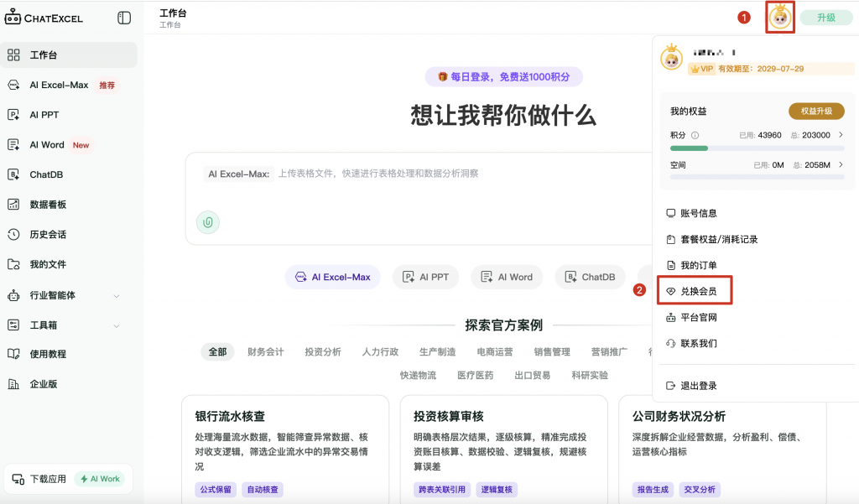Click the avatar in profile dropdown
This screenshot has width=859, height=504.
672,58
